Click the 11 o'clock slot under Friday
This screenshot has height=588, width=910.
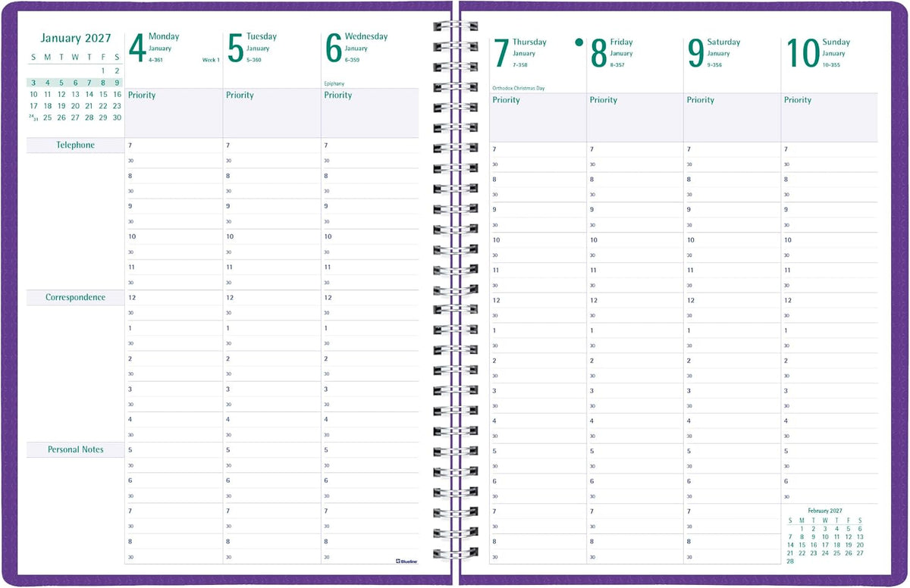pyautogui.click(x=635, y=270)
